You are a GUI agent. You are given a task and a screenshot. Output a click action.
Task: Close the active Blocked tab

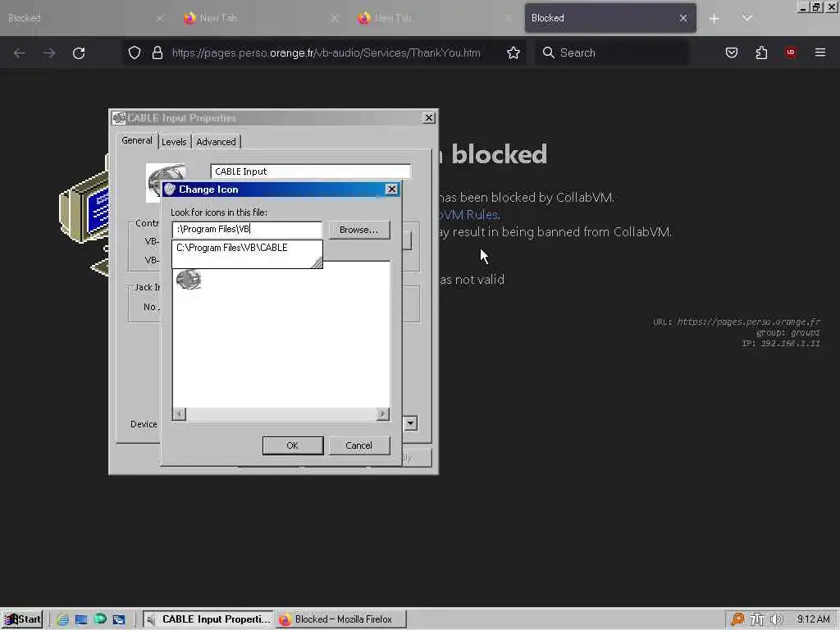682,18
